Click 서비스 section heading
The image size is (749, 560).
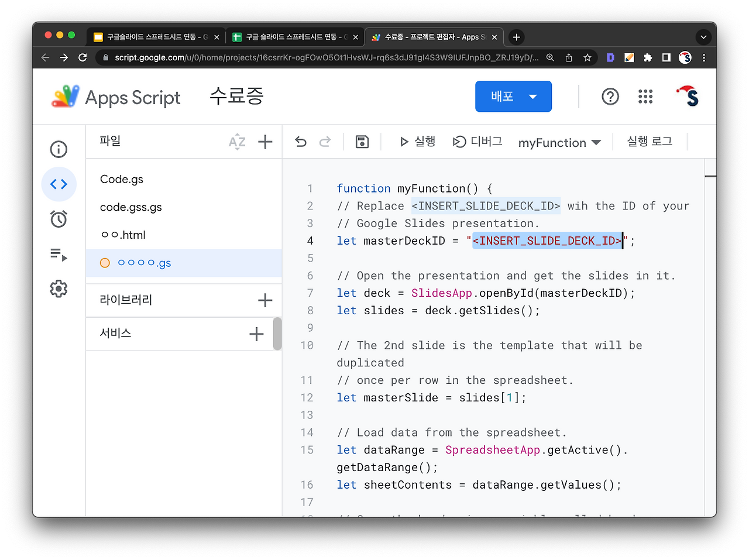click(x=115, y=333)
